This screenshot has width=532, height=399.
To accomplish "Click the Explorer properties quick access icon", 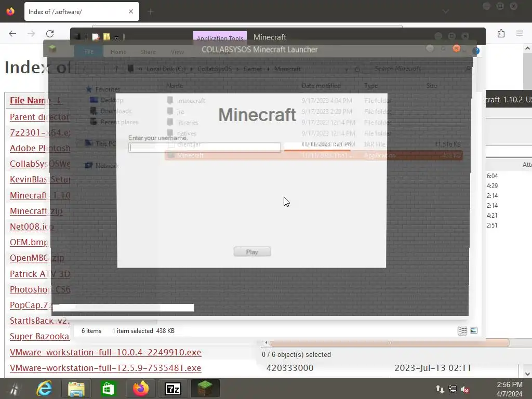I will (x=96, y=37).
